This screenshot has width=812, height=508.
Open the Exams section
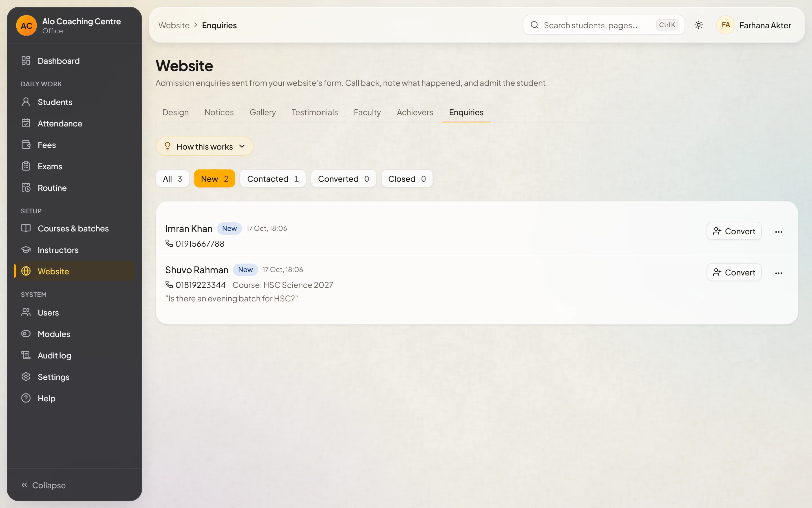point(74,167)
